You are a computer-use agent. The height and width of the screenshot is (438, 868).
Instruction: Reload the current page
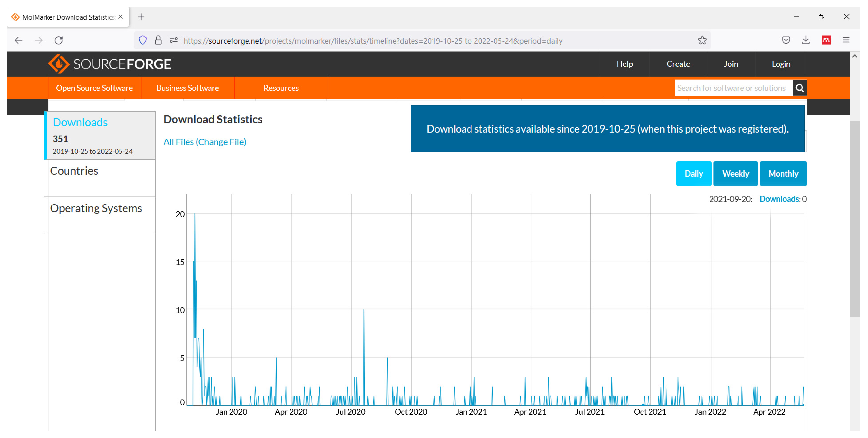59,41
